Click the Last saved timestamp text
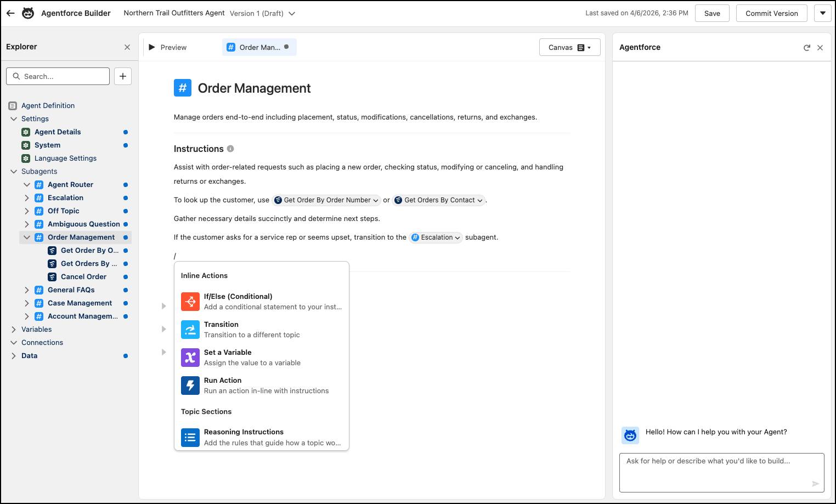The width and height of the screenshot is (836, 504). coord(636,13)
